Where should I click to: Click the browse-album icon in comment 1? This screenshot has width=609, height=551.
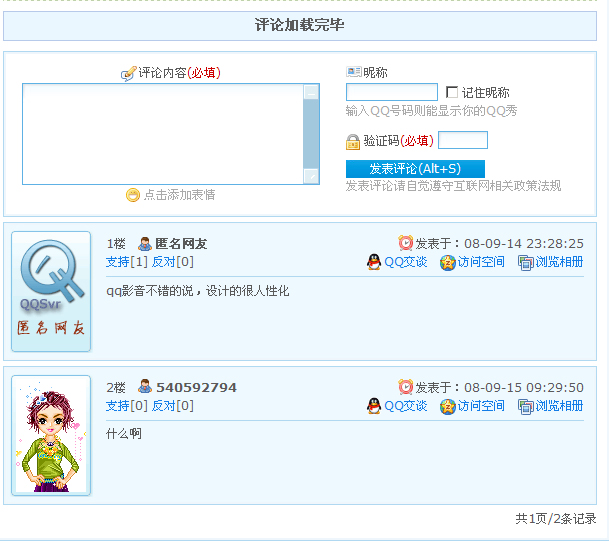point(525,263)
